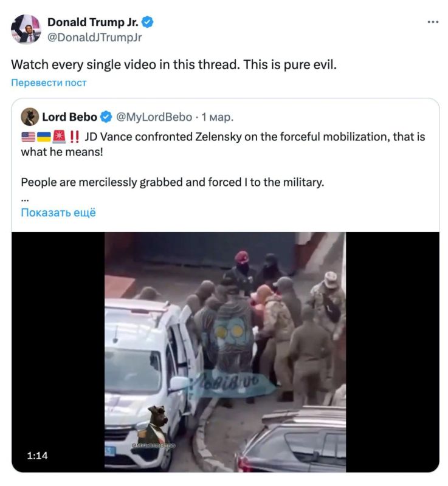
Task: Click the Lord Bebo display name
Action: click(69, 117)
